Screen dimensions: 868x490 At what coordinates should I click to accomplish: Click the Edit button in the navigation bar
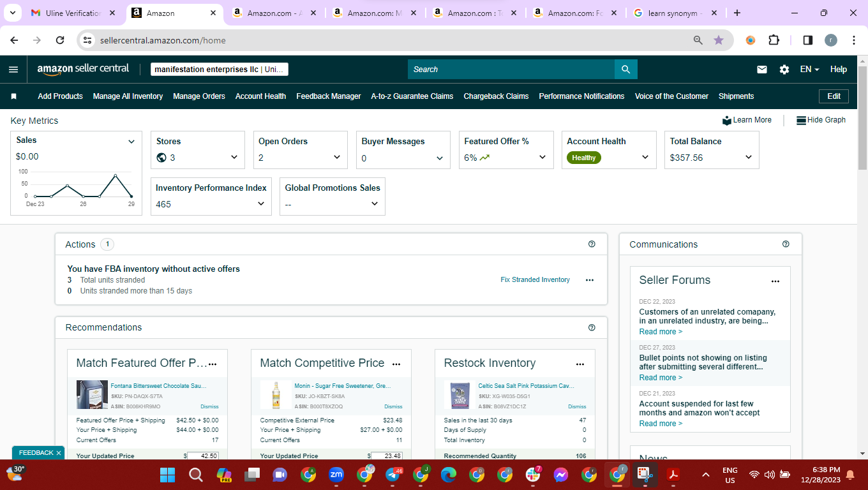[834, 96]
